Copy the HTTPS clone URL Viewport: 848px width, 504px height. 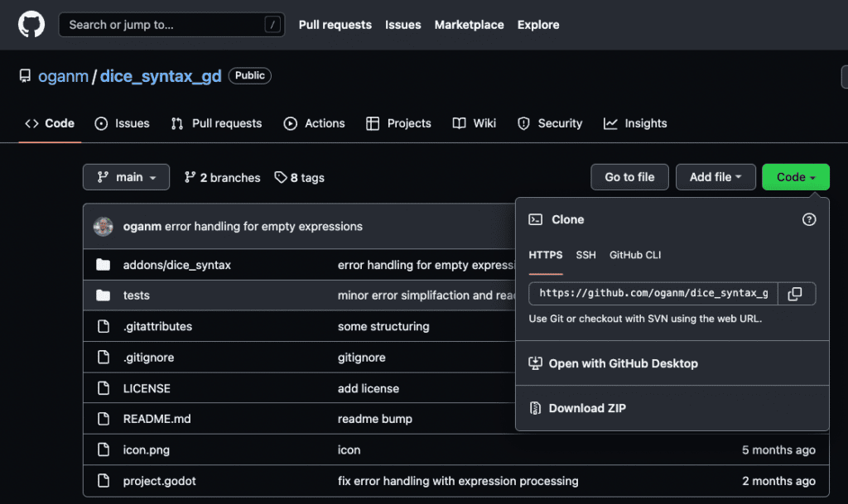click(x=795, y=294)
